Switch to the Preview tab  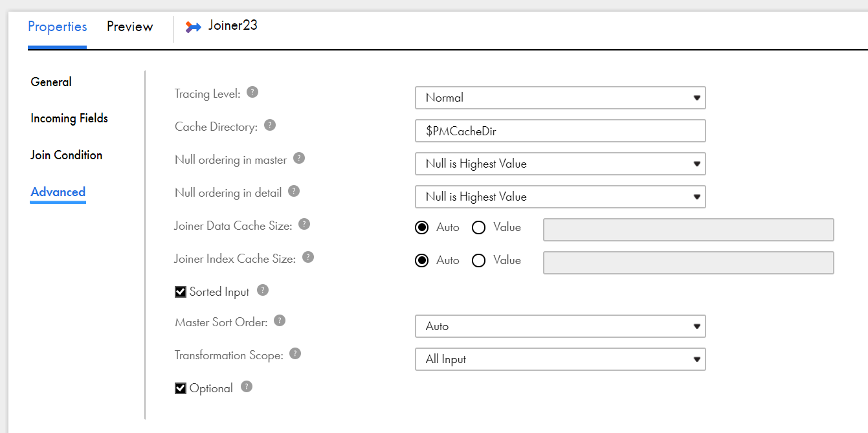click(x=129, y=27)
